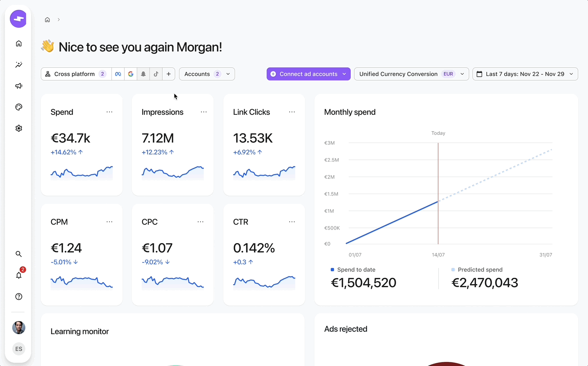Filter by the Meta platform icon
The image size is (588, 366).
118,74
